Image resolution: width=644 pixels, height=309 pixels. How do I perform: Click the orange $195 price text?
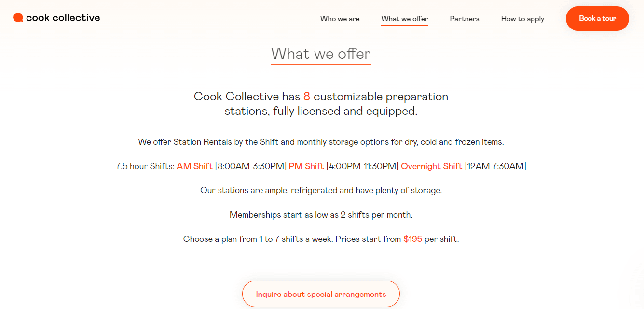[412, 239]
